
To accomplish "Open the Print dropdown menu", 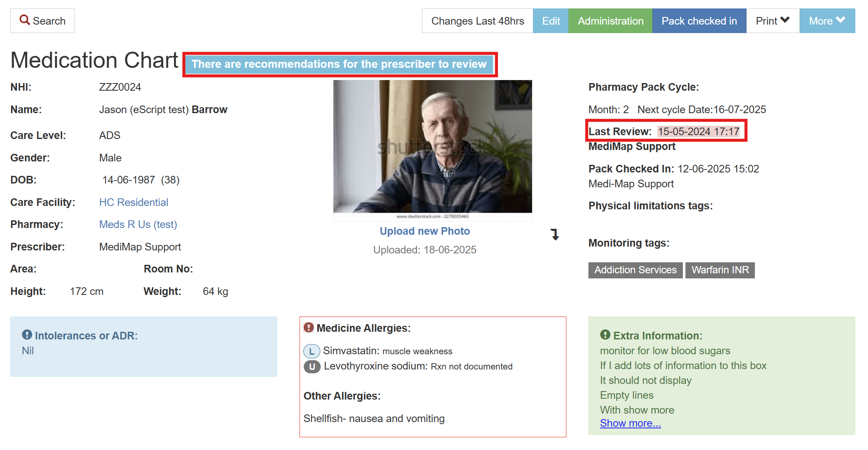I will click(x=772, y=20).
